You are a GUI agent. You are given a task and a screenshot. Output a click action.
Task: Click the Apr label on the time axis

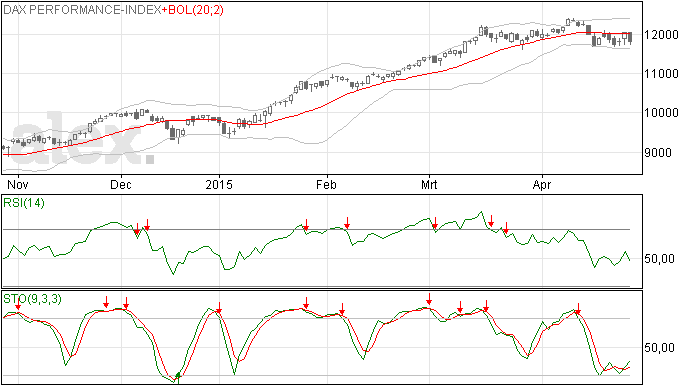tap(542, 185)
